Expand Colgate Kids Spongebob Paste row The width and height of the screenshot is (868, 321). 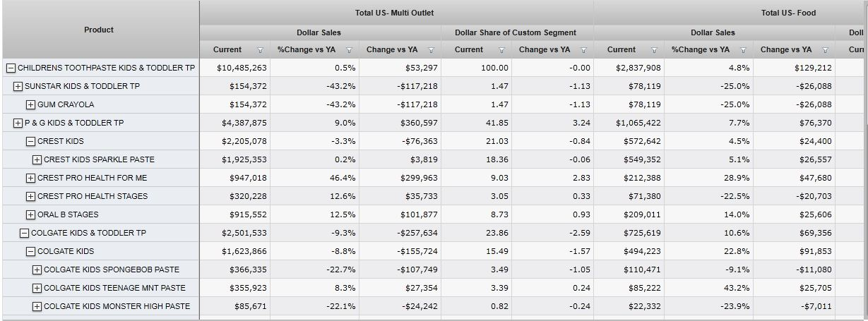pos(37,270)
